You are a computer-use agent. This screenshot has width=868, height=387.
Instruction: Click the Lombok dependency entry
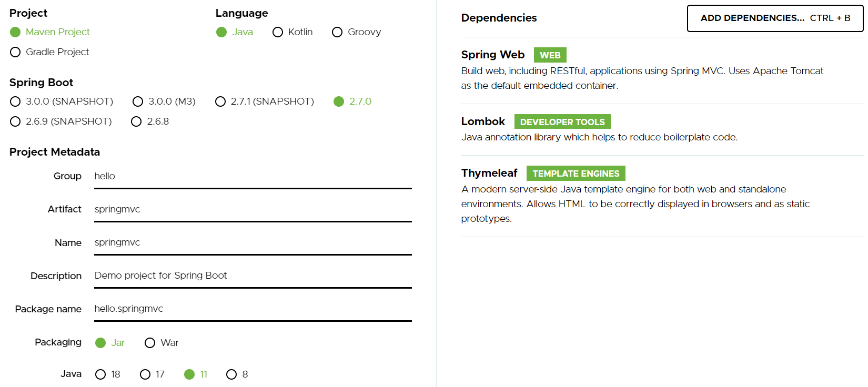(662, 129)
